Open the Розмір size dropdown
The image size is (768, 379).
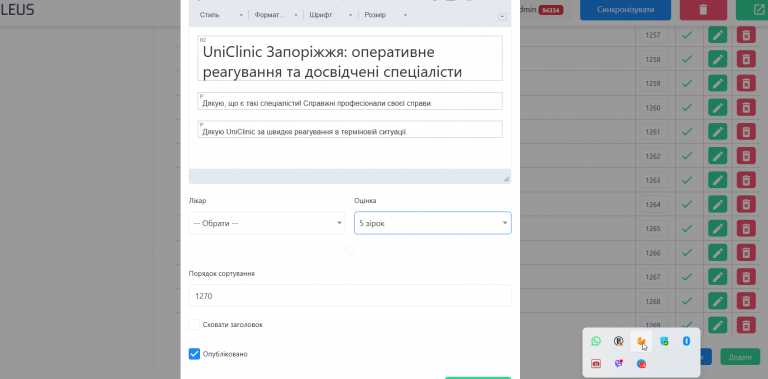pyautogui.click(x=385, y=15)
